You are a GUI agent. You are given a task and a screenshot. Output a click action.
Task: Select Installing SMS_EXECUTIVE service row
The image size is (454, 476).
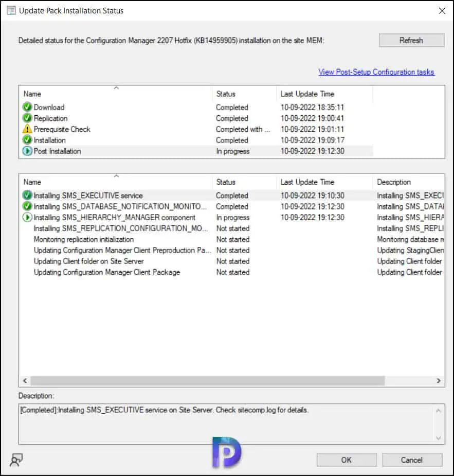tap(232, 195)
